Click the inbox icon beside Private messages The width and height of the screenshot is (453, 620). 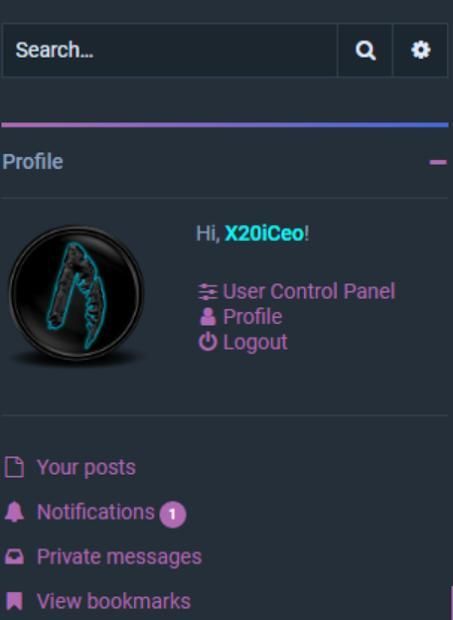pyautogui.click(x=15, y=557)
